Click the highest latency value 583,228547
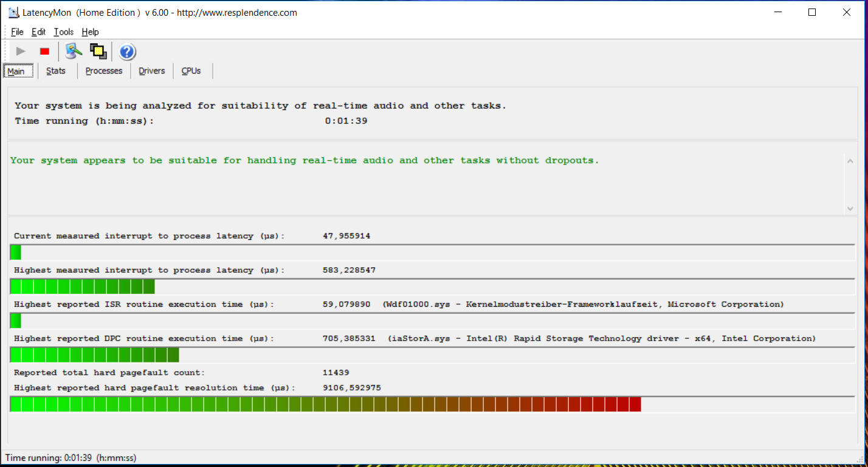The width and height of the screenshot is (868, 467). tap(349, 270)
